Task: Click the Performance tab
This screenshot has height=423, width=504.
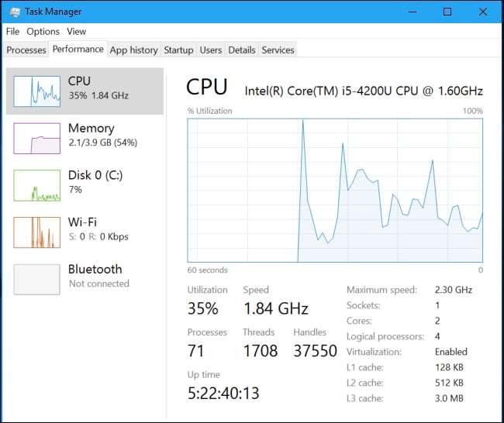Action: coord(78,50)
